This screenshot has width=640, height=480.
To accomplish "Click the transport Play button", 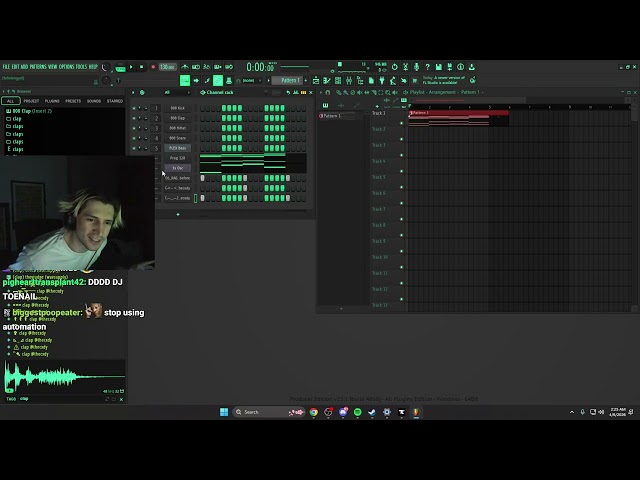I will (131, 67).
